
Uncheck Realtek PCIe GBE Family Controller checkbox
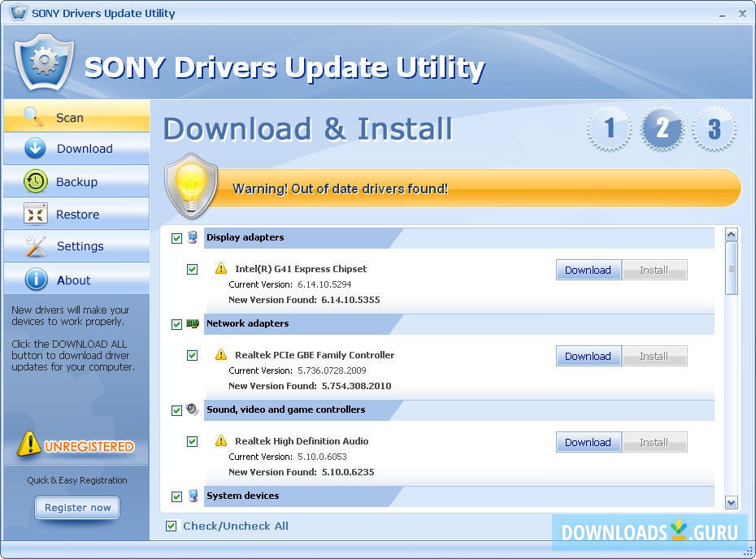[192, 355]
